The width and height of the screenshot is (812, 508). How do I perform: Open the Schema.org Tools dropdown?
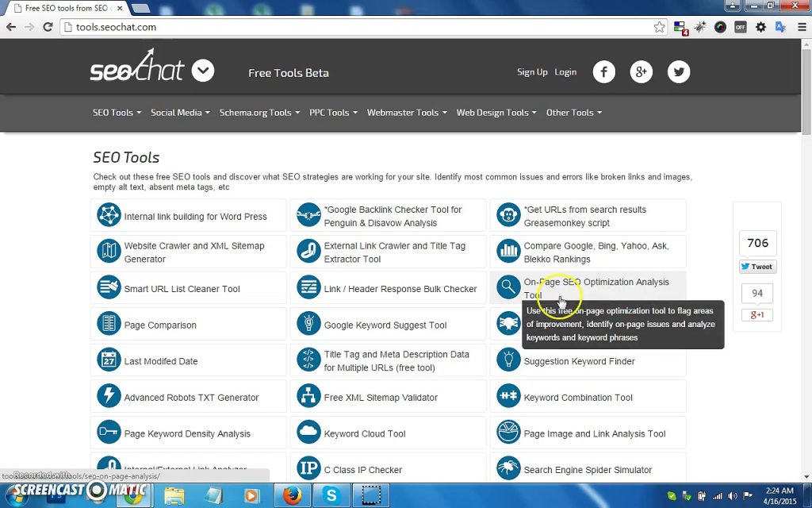coord(259,113)
